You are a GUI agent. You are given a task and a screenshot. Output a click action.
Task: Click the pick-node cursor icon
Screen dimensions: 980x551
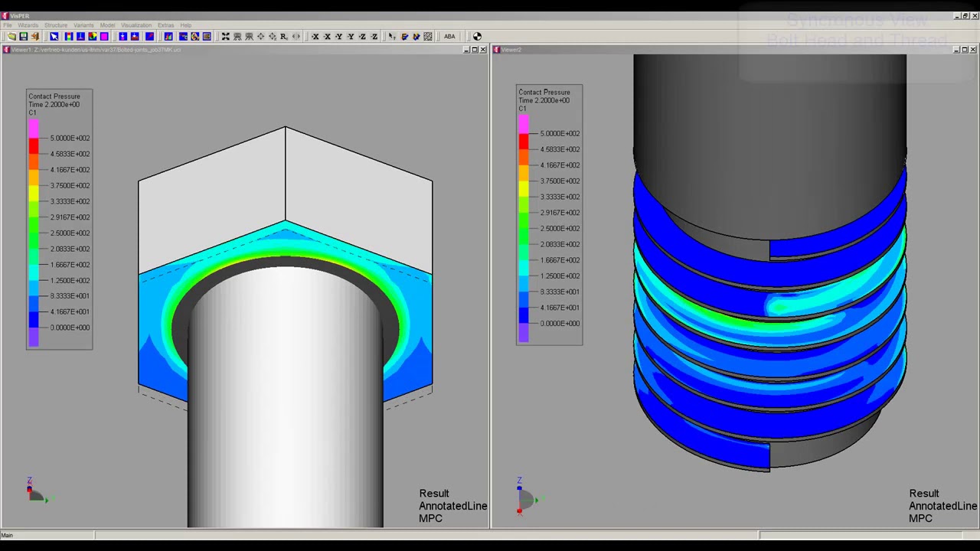(391, 36)
